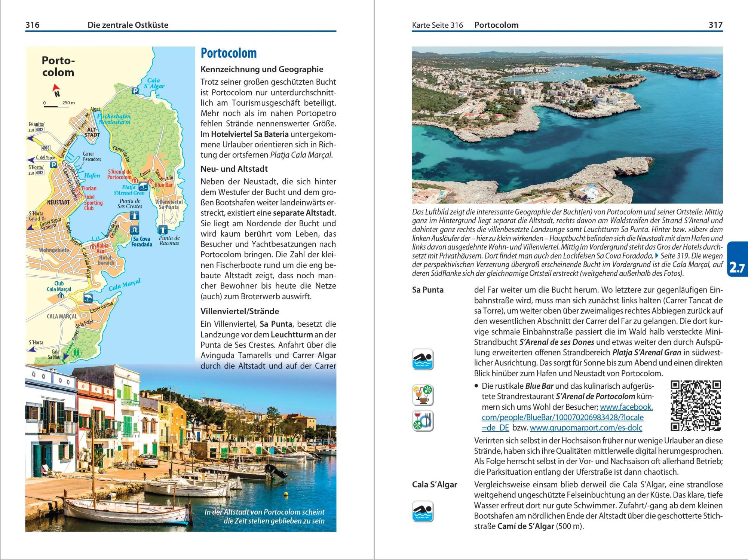Viewport: 748px width, 560px height.
Task: Click the restaurant icon next to Bahia Azul
Action: pyautogui.click(x=93, y=246)
